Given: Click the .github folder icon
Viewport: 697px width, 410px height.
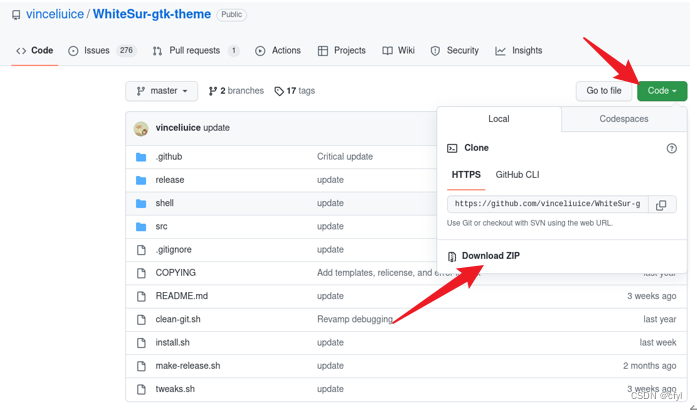Looking at the screenshot, I should pyautogui.click(x=141, y=157).
